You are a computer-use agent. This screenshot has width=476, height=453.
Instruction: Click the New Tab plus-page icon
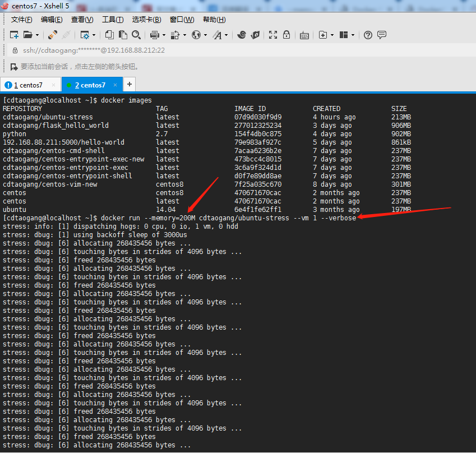(323, 35)
